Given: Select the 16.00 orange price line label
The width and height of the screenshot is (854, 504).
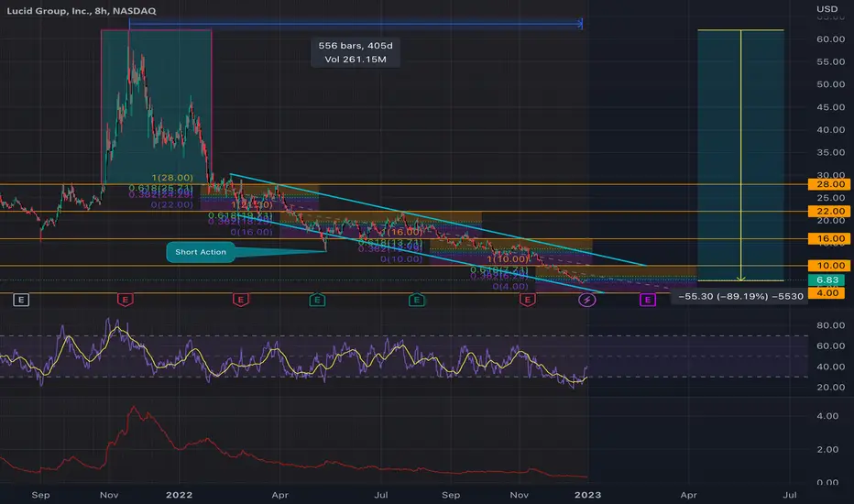Looking at the screenshot, I should point(830,238).
